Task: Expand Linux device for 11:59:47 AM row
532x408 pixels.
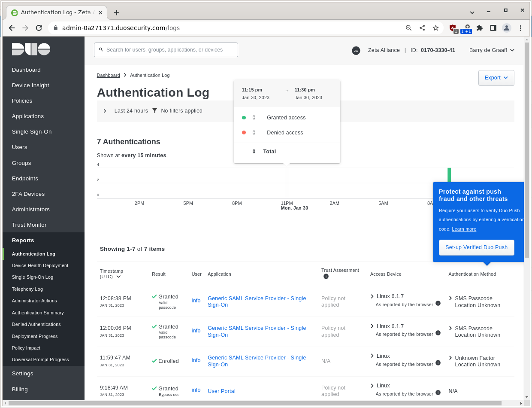Action: tap(372, 356)
